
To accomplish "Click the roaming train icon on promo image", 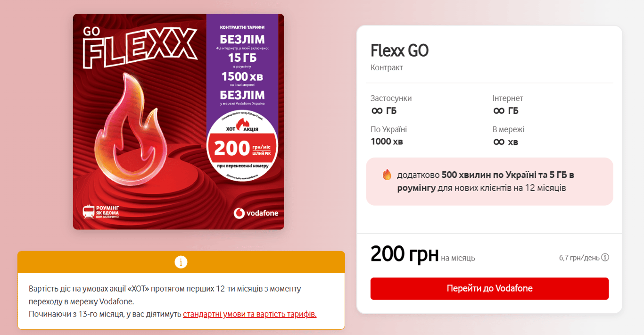I will click(x=88, y=212).
